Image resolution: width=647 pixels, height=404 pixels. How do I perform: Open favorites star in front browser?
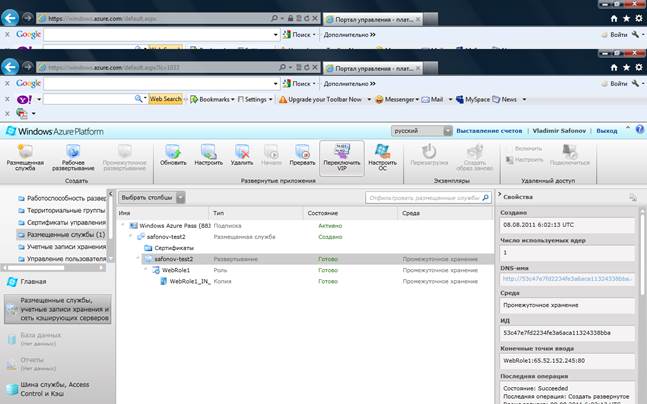point(626,67)
